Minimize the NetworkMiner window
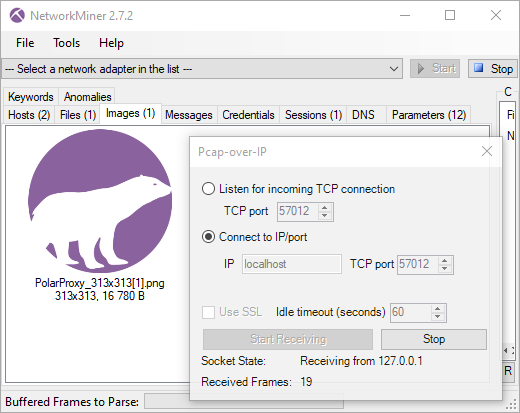The image size is (520, 413). click(x=405, y=15)
